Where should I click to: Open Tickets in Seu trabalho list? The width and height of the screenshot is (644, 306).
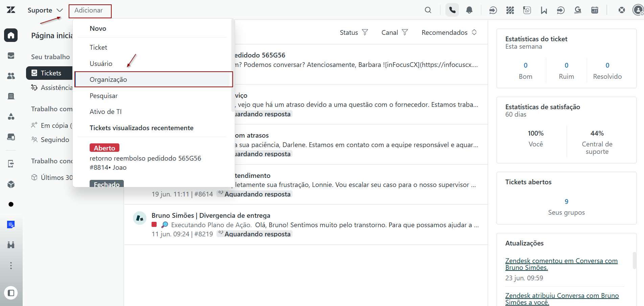(x=50, y=73)
